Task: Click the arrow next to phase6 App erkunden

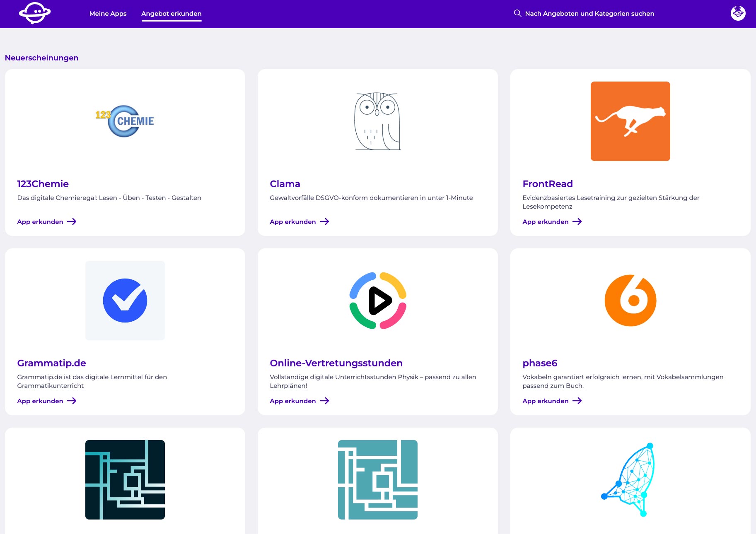Action: [577, 401]
